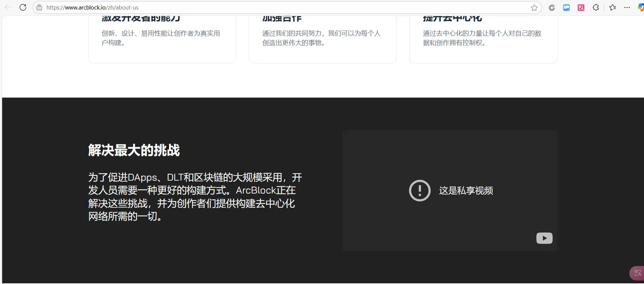Screen dimensions: 644x284
Task: Click the arcblock.io address bar URL
Action: pyautogui.click(x=92, y=7)
